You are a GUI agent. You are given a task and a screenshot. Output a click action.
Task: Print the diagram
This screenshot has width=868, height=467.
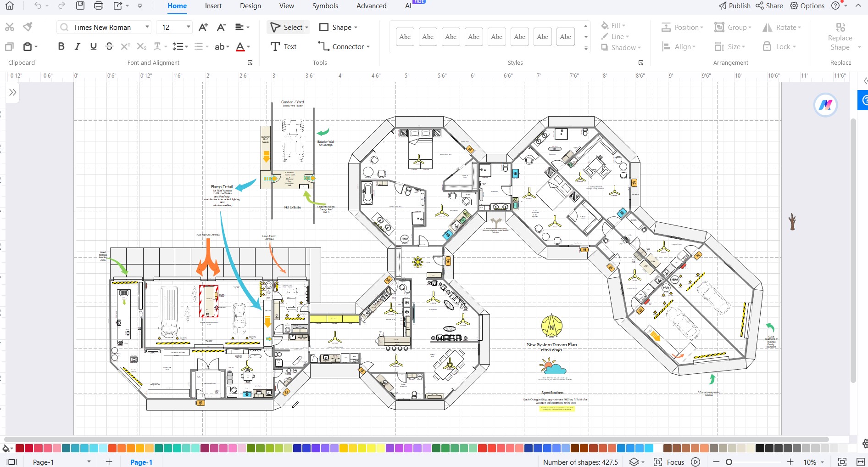[x=98, y=6]
